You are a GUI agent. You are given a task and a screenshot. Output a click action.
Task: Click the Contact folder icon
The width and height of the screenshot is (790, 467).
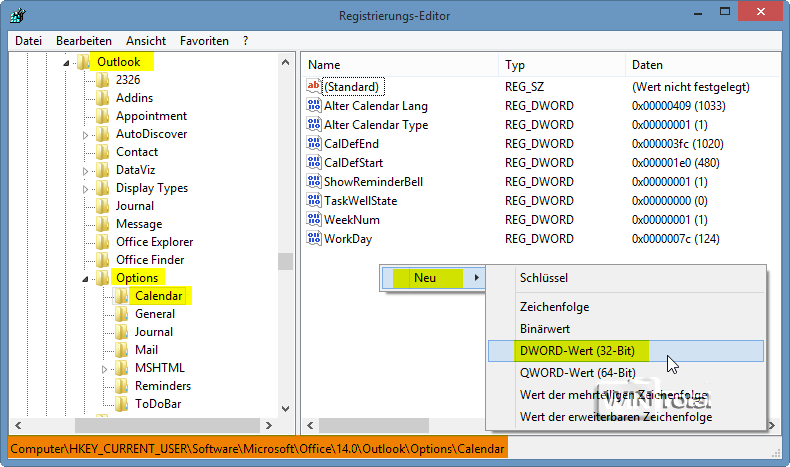102,152
